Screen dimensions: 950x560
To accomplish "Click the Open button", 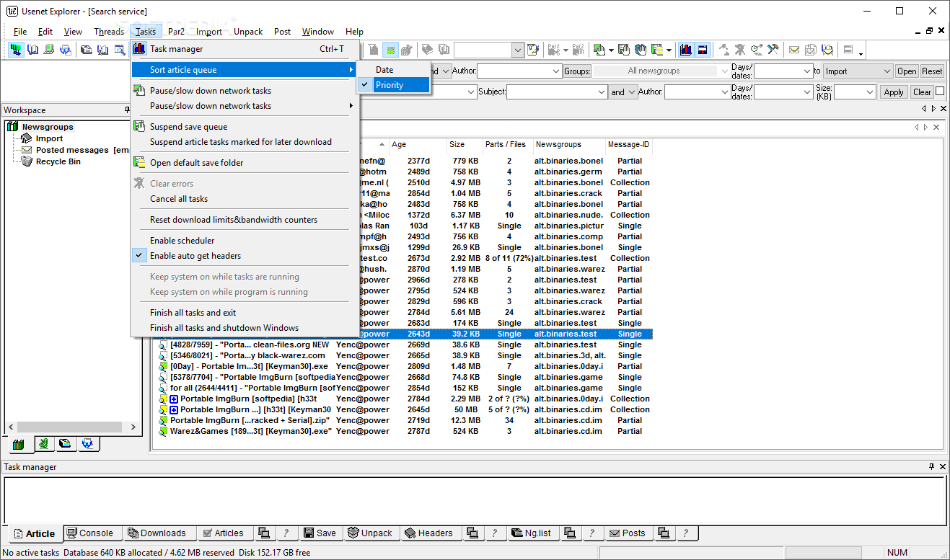I will (907, 71).
